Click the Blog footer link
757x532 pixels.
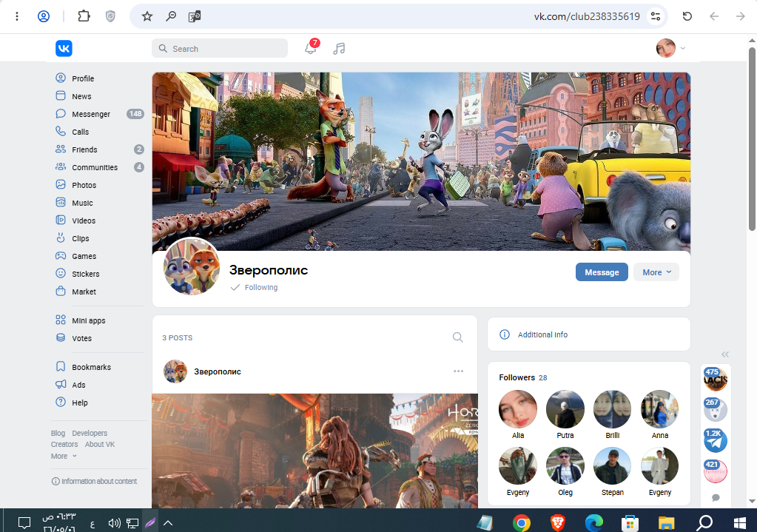click(58, 433)
